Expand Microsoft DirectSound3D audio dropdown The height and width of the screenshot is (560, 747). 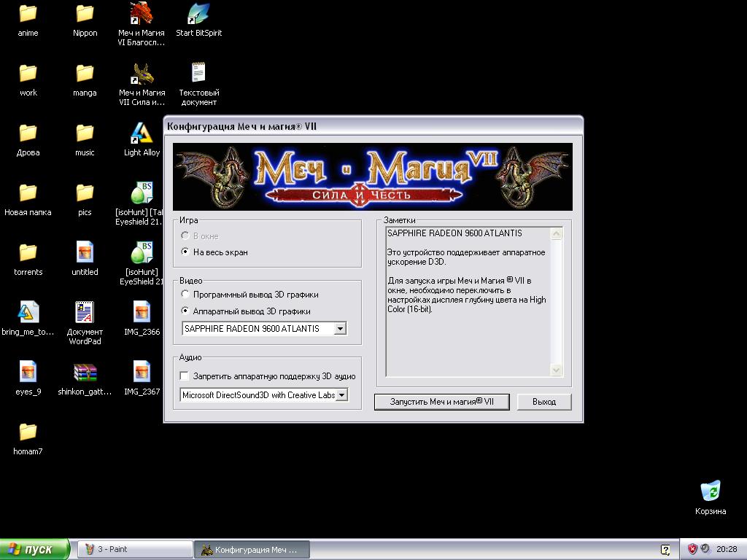[341, 395]
